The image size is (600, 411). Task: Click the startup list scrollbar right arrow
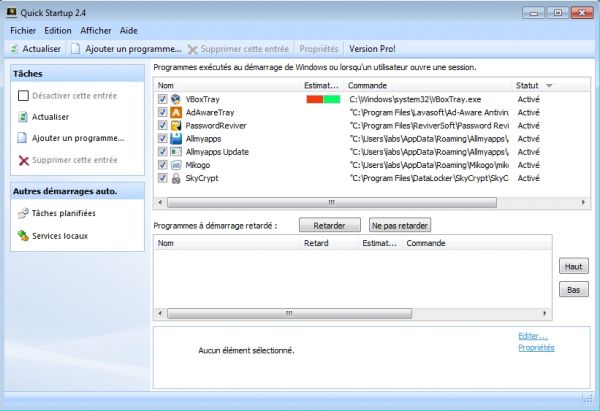pos(583,202)
